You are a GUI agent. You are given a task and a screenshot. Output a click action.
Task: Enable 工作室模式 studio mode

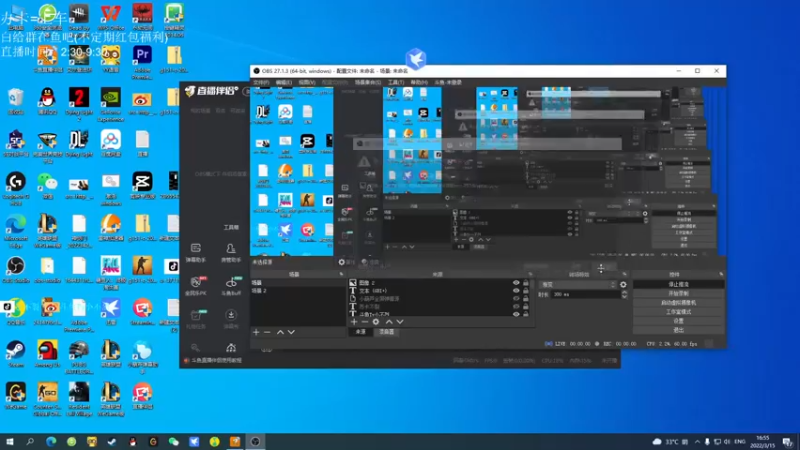click(x=678, y=312)
